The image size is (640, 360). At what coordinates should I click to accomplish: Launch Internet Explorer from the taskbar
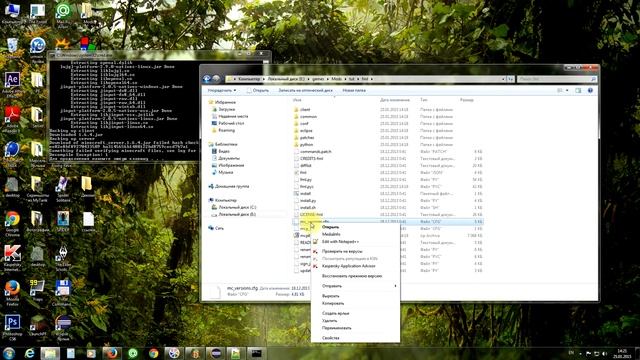pyautogui.click(x=30, y=353)
